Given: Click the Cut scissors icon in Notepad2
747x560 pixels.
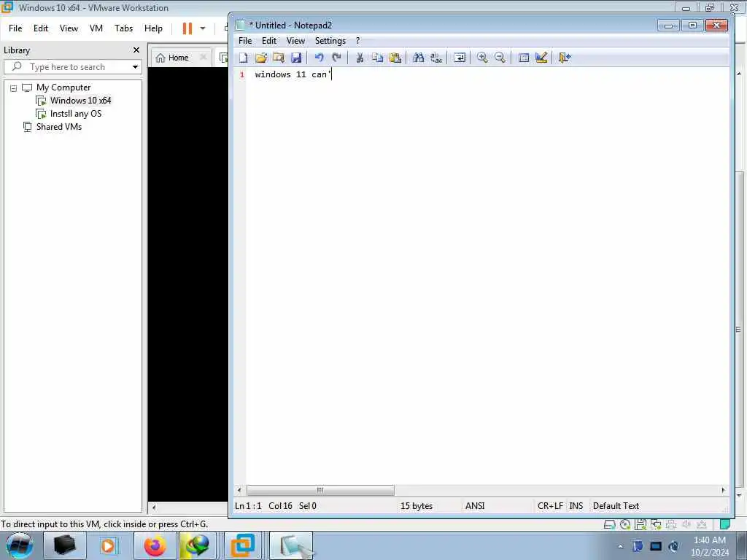Looking at the screenshot, I should [x=360, y=58].
